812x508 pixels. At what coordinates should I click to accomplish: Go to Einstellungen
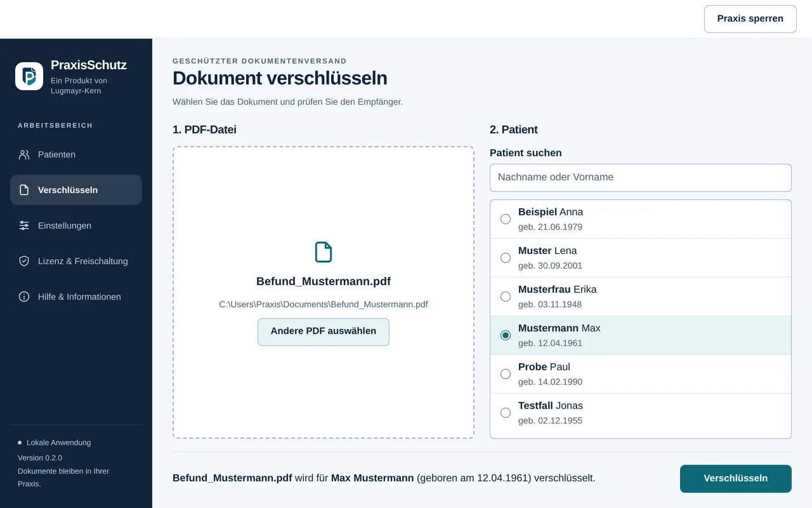coord(76,225)
